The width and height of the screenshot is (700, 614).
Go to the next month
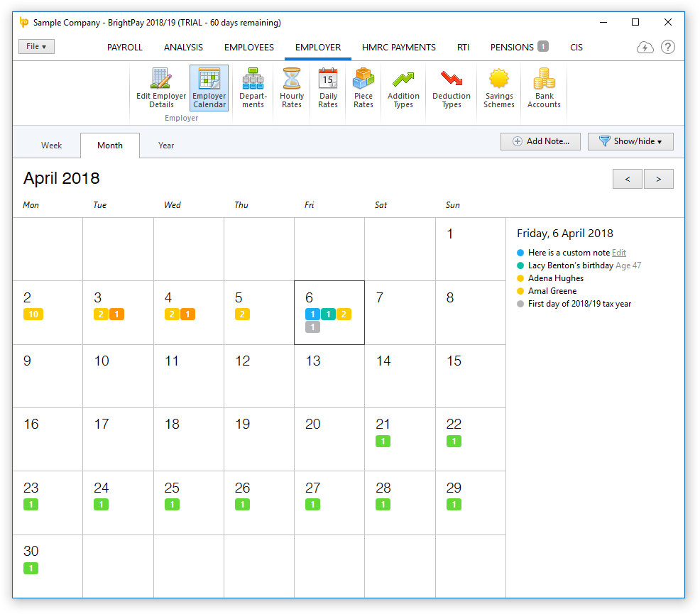(659, 179)
